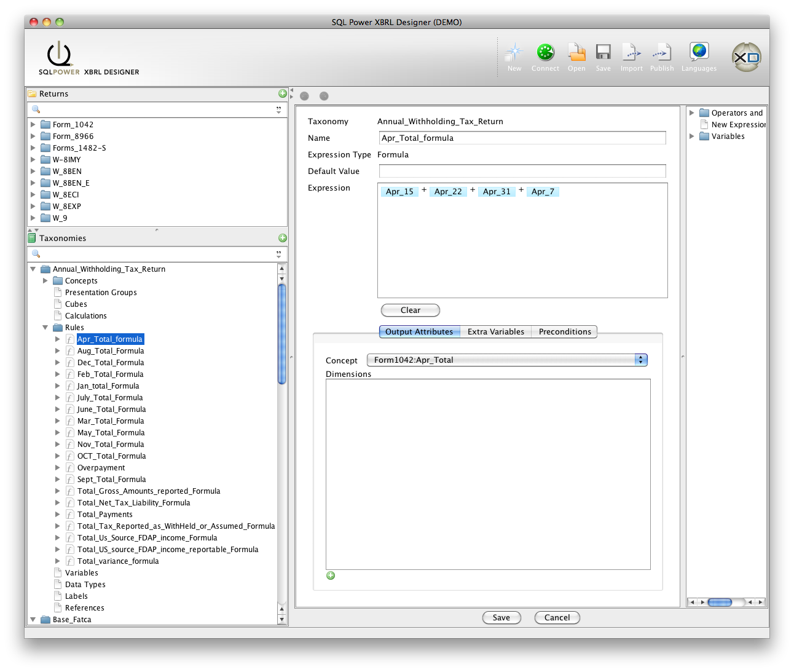Click the Save toolbar icon

coord(603,53)
